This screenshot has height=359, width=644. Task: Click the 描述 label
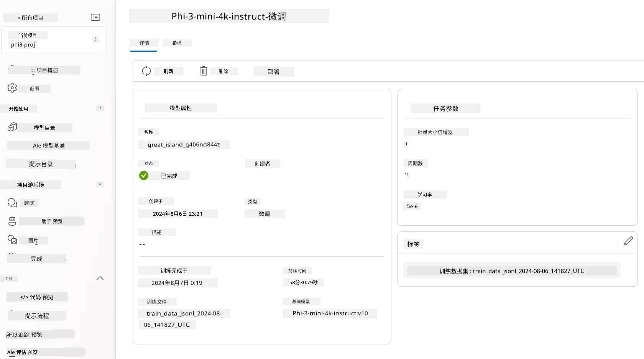tap(156, 232)
